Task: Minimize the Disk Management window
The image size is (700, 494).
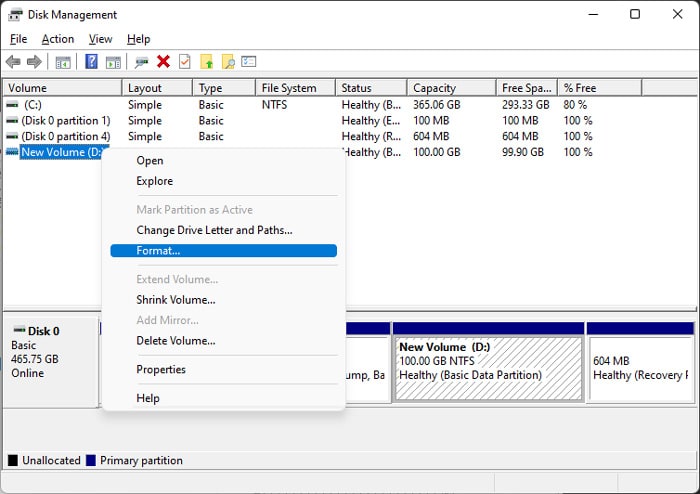Action: pos(593,14)
